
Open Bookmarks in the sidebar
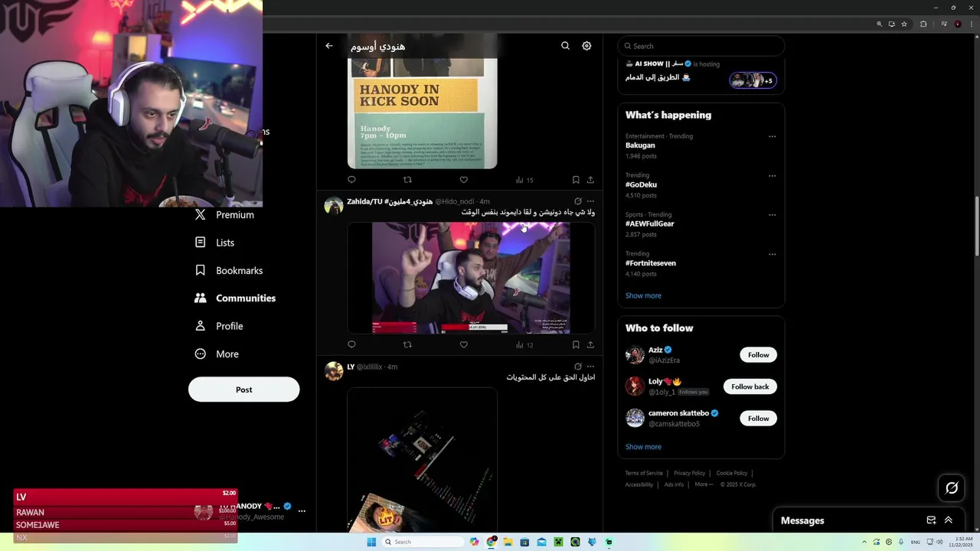click(228, 270)
